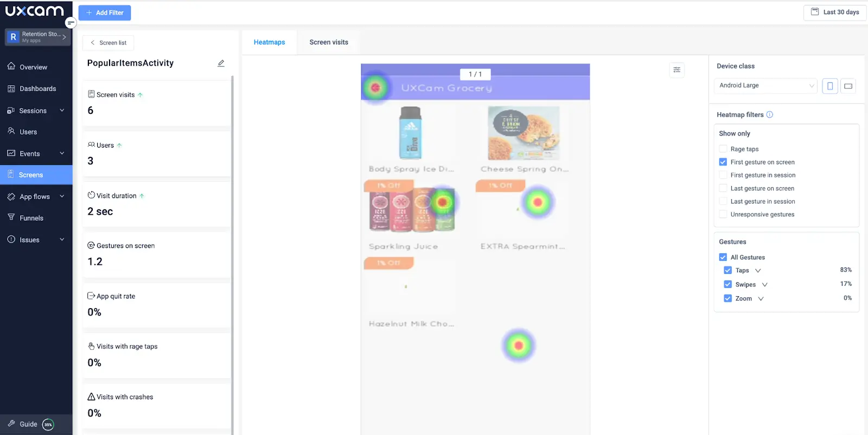Click the Screen visits metric icon

coord(91,94)
